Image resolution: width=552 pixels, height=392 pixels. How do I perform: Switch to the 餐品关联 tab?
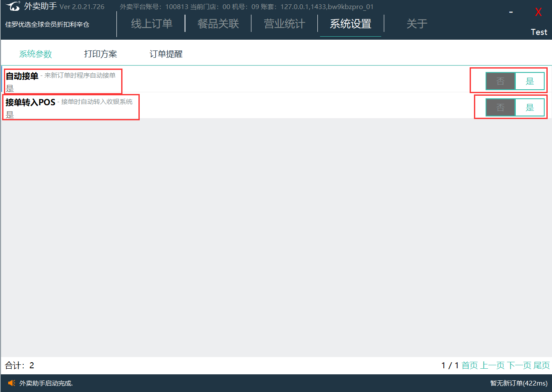218,24
